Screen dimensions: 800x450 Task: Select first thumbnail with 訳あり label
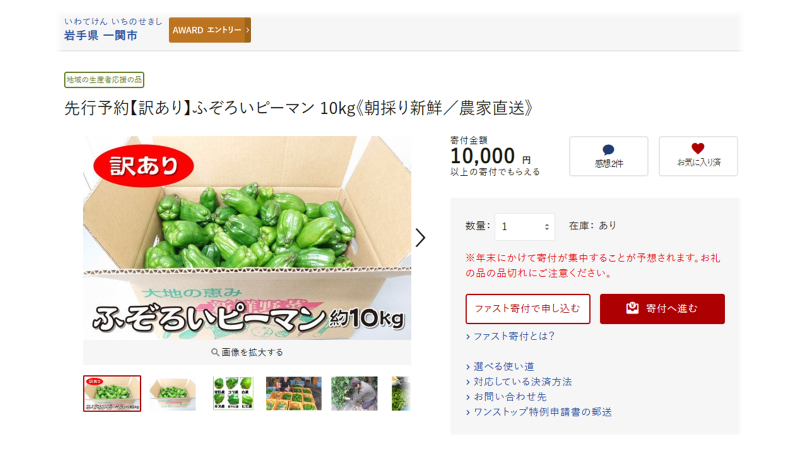(x=112, y=393)
